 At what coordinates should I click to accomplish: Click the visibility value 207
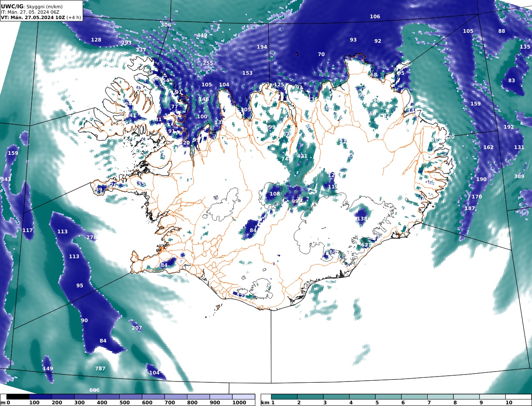(137, 328)
